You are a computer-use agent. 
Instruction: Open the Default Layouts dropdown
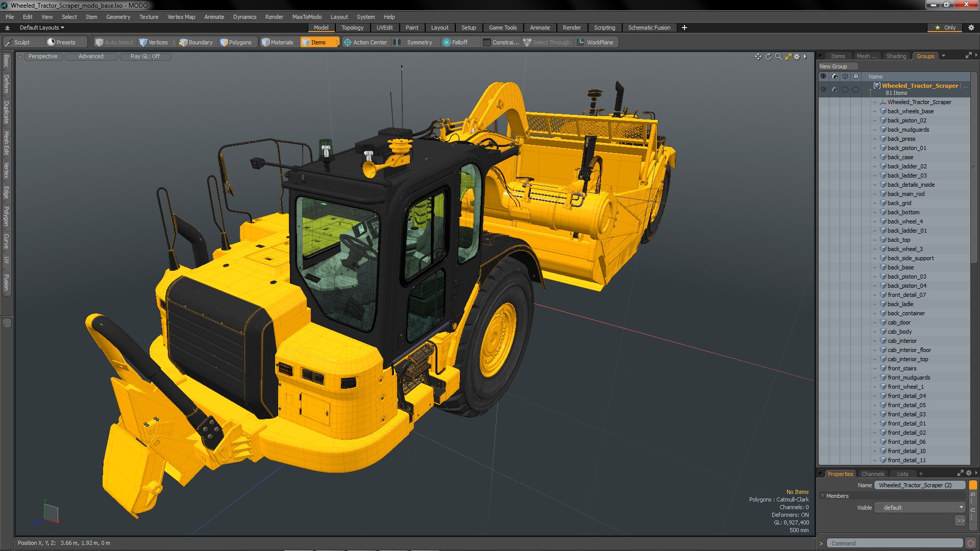coord(42,28)
